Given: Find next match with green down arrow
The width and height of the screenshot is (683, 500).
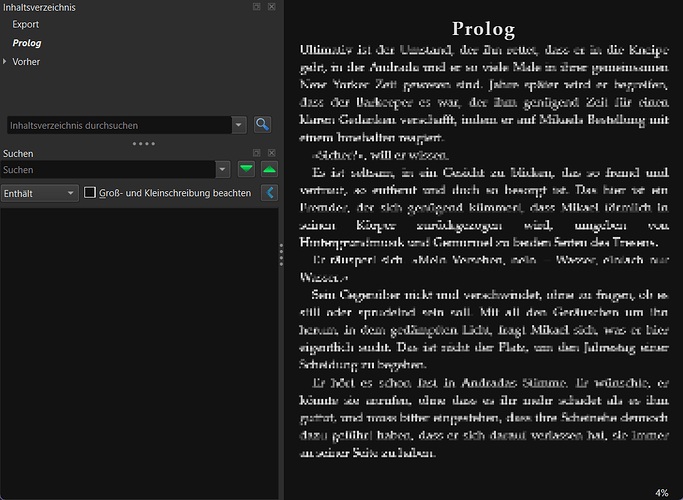Looking at the screenshot, I should [247, 169].
